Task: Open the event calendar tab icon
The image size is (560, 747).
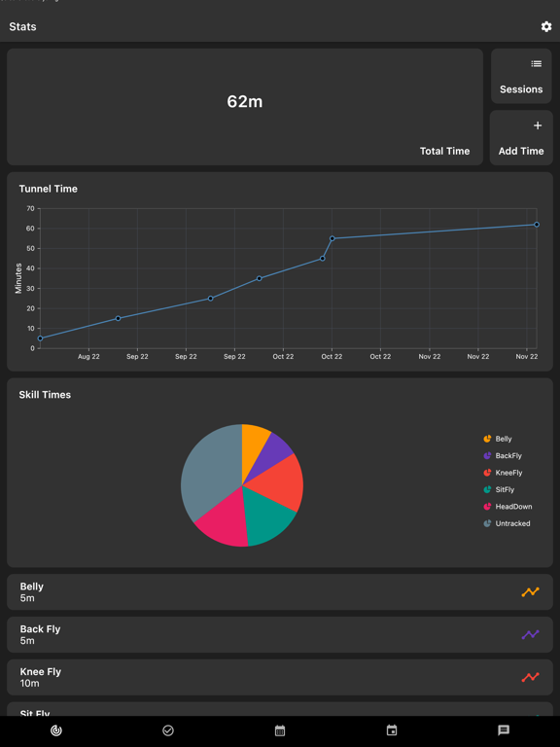Action: click(392, 730)
